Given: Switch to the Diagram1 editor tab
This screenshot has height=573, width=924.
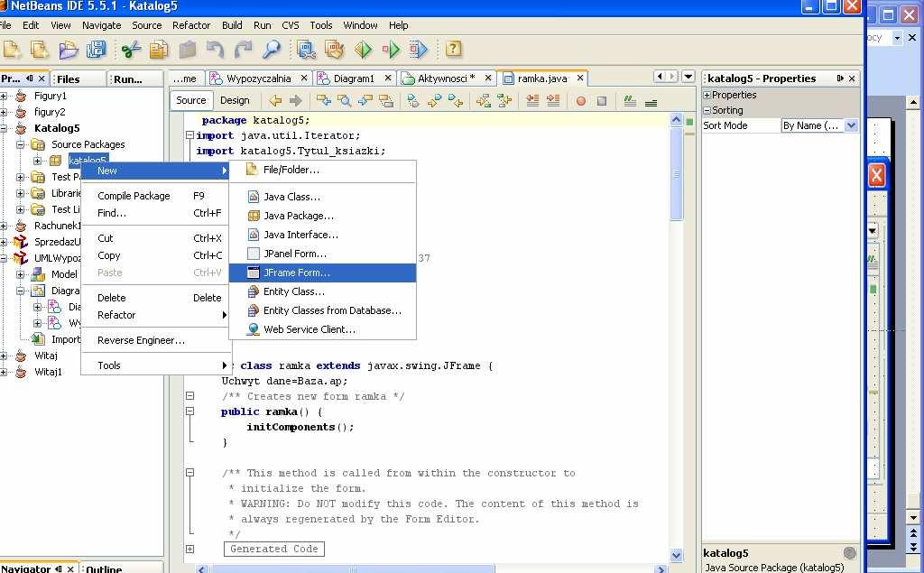Looking at the screenshot, I should [x=354, y=79].
